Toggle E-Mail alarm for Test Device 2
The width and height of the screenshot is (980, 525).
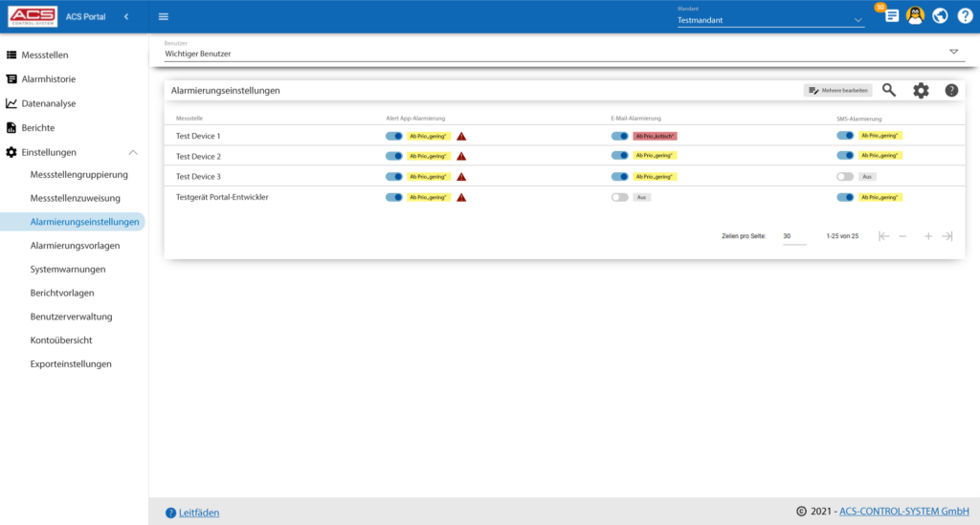click(619, 156)
